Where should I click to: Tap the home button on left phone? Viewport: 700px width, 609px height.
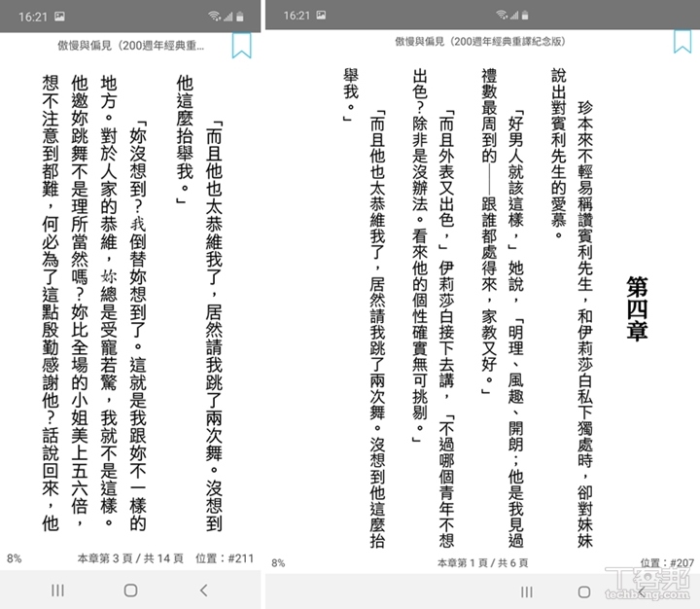click(130, 591)
